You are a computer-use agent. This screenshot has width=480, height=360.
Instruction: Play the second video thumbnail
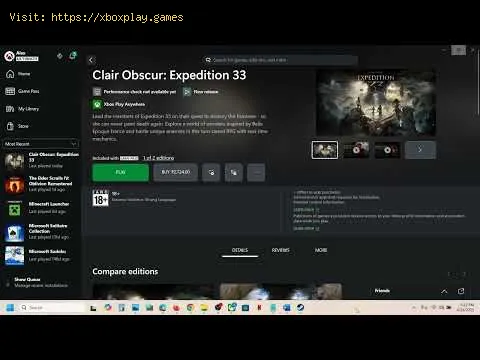[356, 150]
